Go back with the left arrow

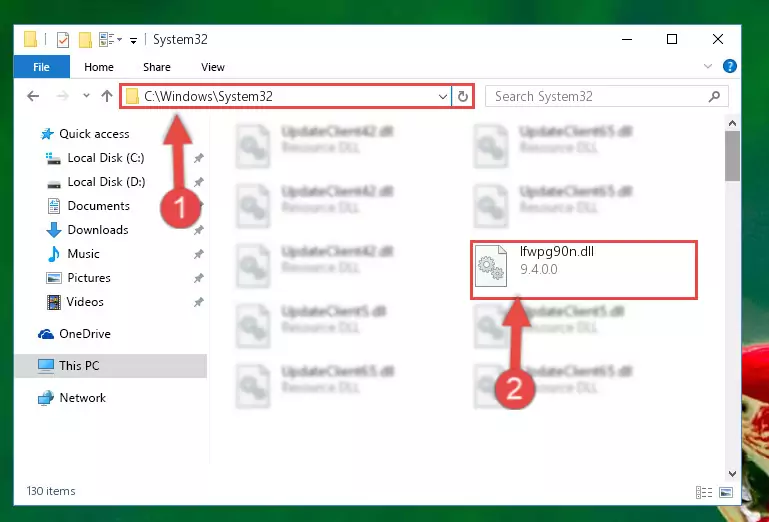click(33, 96)
